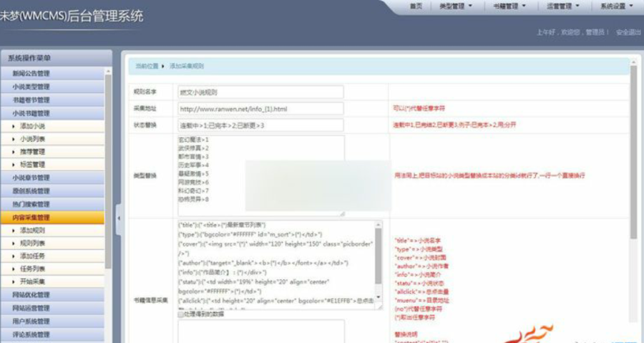Image resolution: width=644 pixels, height=343 pixels.
Task: Click the 可以(*)代替任意字符 hint text
Action: [419, 108]
